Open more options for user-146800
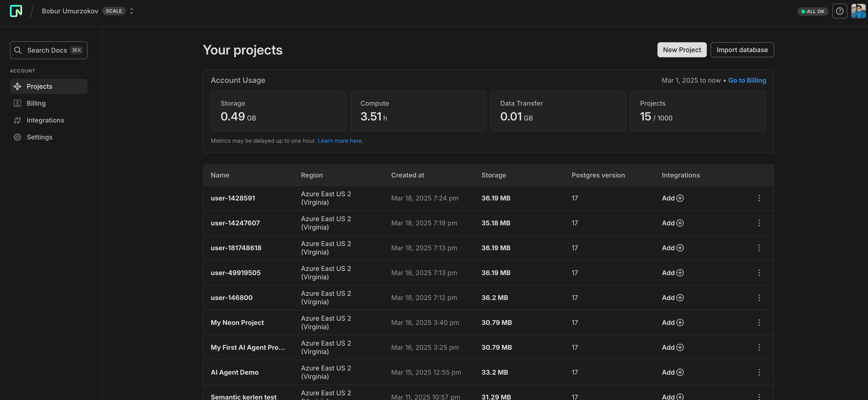868x400 pixels. point(759,298)
